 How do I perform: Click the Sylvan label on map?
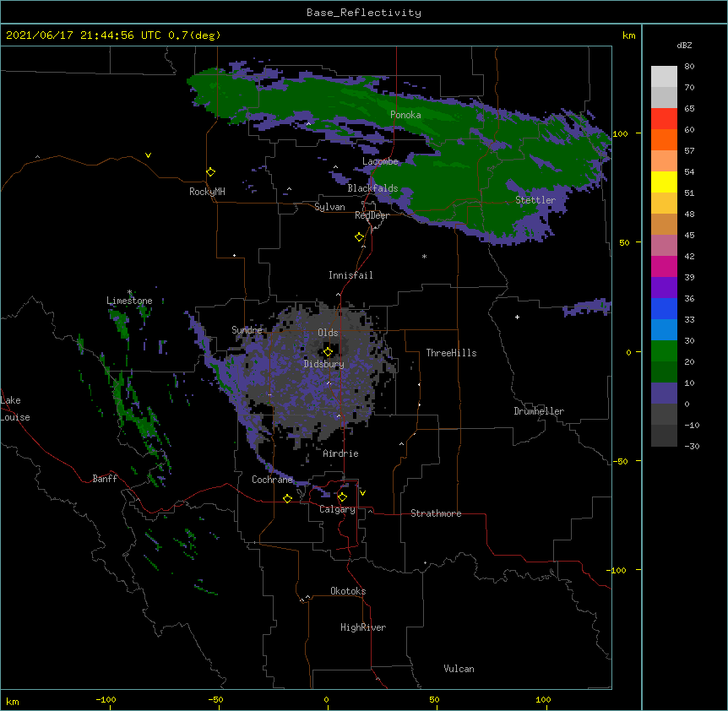329,207
